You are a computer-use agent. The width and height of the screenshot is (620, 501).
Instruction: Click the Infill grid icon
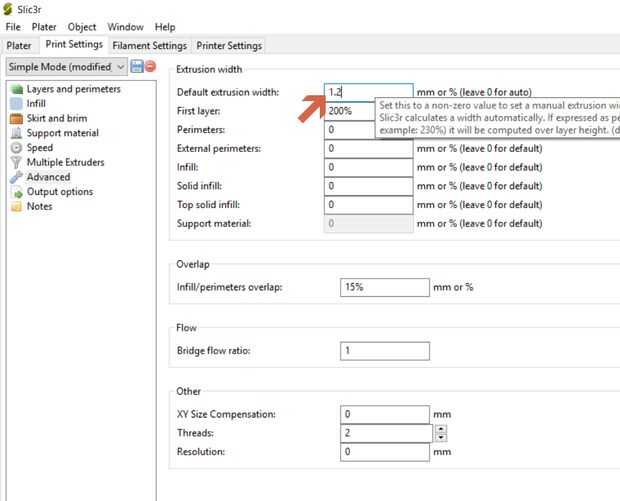[16, 104]
